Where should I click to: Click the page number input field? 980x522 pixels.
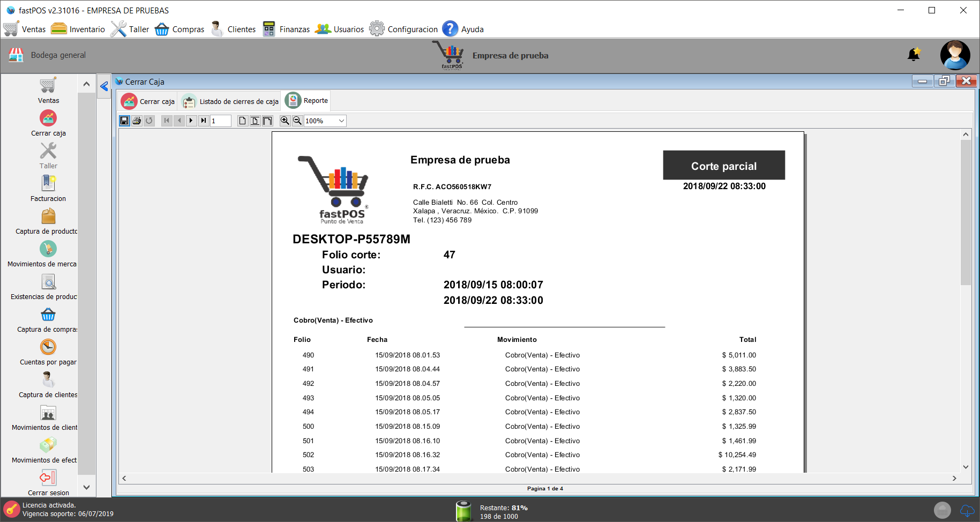pyautogui.click(x=220, y=121)
